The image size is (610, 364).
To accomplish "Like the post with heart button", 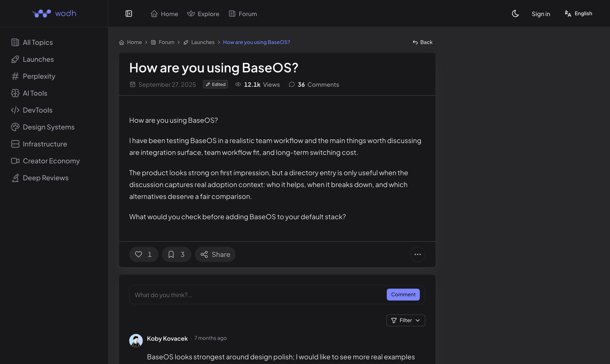I will (144, 254).
